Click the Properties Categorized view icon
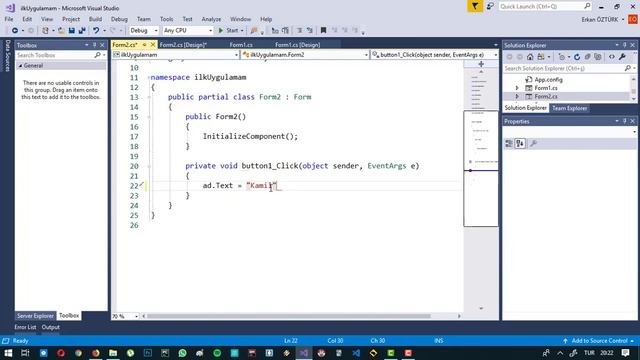The image size is (640, 360). point(509,144)
